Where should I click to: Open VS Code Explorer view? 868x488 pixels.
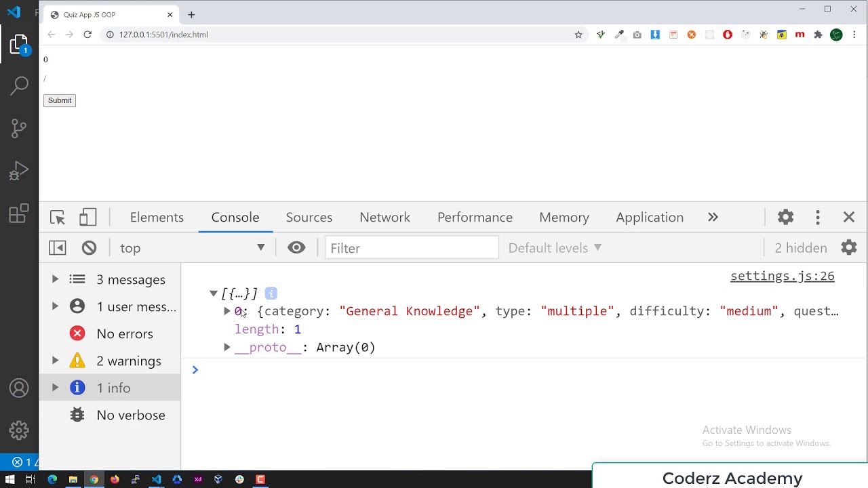(19, 45)
